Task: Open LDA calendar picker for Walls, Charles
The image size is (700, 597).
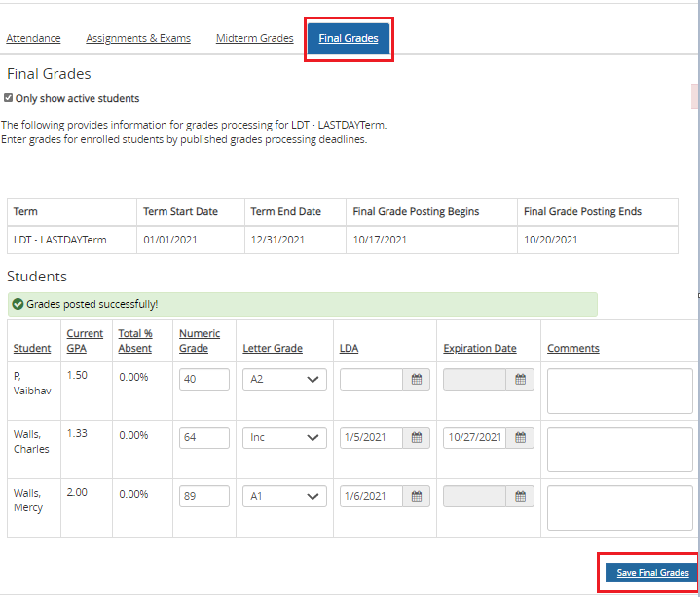Action: tap(417, 438)
